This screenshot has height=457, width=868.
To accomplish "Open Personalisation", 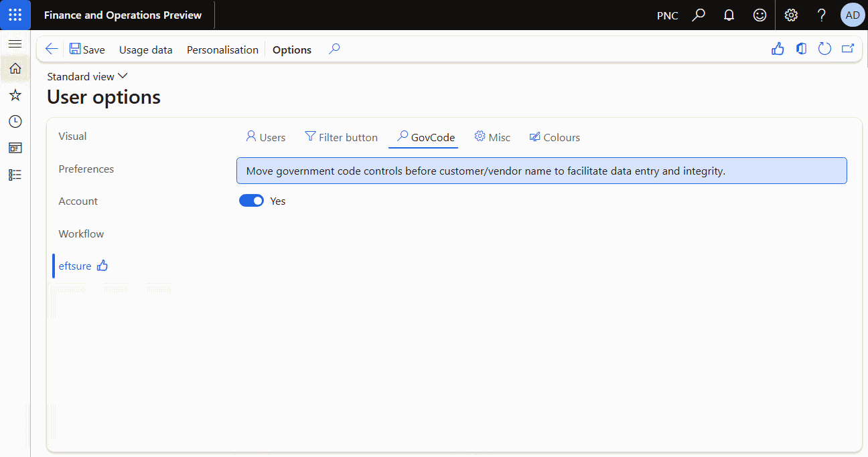I will [x=222, y=50].
